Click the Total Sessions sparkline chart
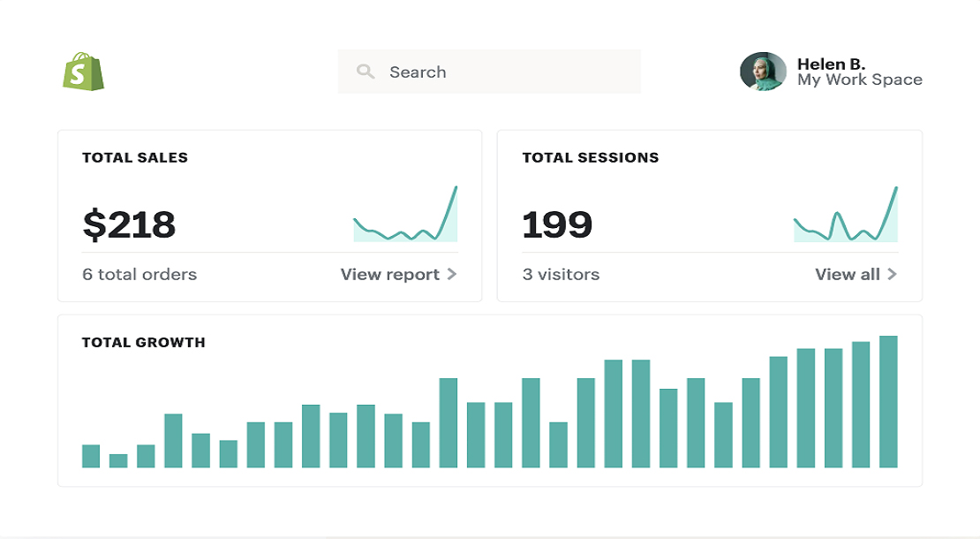Screen dimensions: 980x539 click(x=846, y=214)
